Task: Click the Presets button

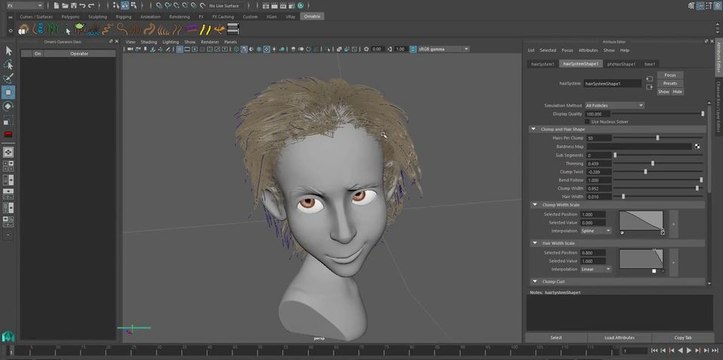Action: pos(670,83)
